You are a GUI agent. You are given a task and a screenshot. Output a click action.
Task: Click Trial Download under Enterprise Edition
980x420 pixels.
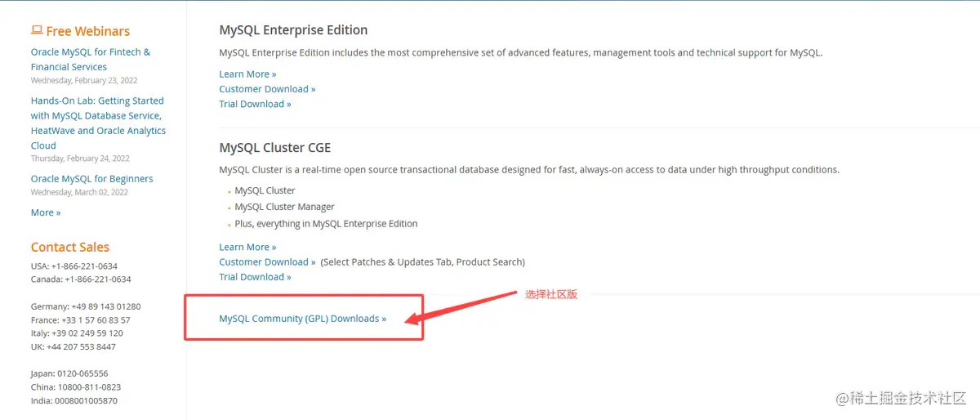(255, 104)
